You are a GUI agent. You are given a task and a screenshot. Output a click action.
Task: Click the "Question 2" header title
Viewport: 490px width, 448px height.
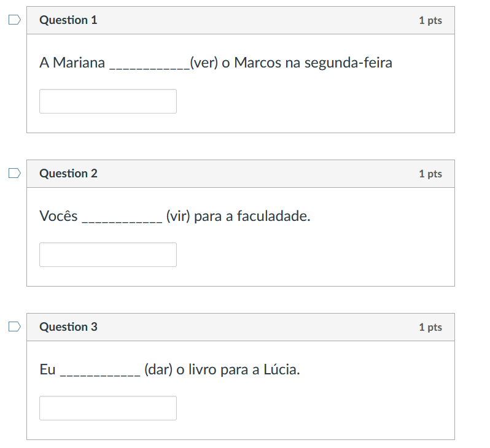pyautogui.click(x=68, y=174)
